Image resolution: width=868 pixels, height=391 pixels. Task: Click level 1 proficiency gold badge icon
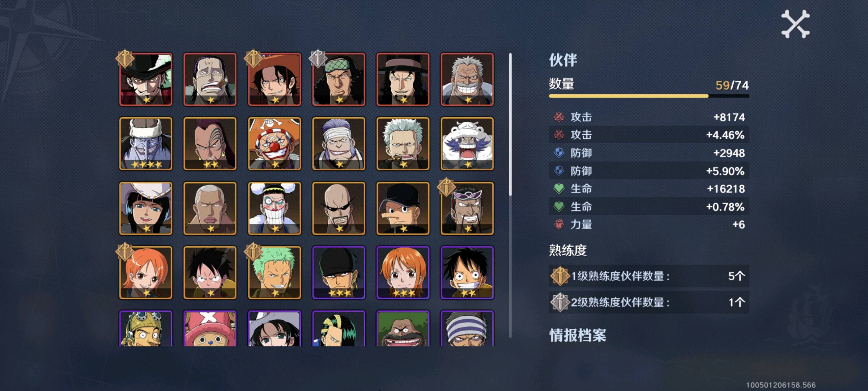(x=560, y=276)
